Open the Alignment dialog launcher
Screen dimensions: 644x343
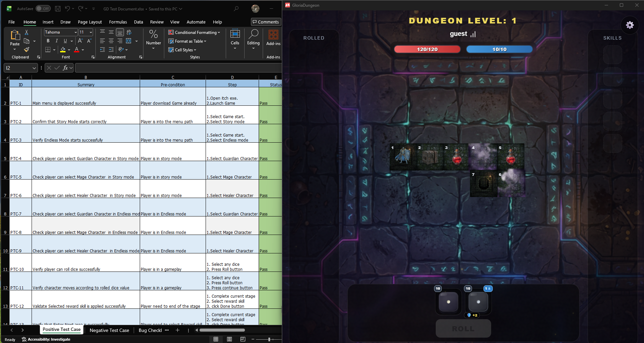point(141,57)
